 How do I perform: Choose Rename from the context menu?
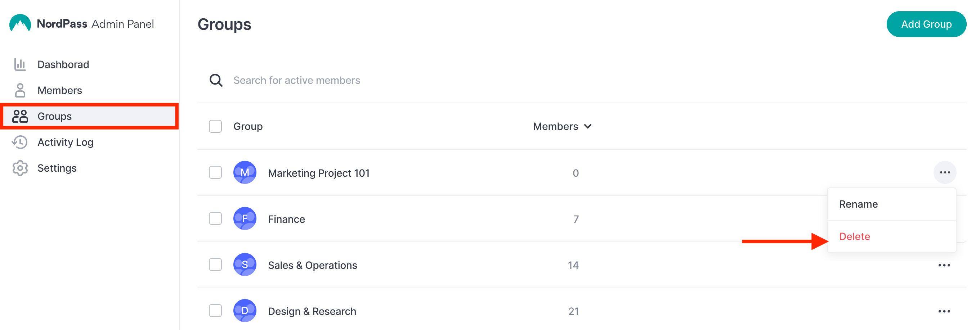(x=891, y=204)
